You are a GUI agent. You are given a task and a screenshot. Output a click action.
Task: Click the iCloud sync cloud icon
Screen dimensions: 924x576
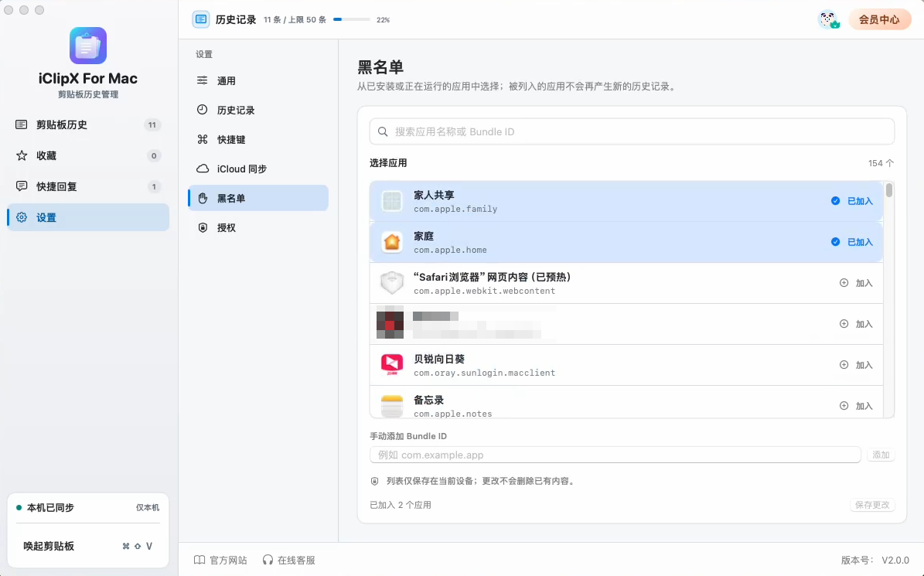pos(202,169)
